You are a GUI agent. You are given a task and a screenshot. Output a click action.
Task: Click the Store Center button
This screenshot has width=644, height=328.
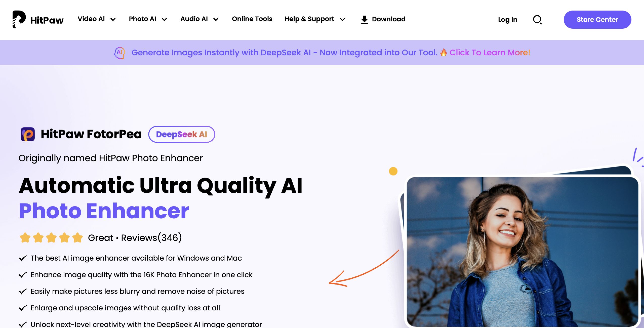click(x=597, y=20)
